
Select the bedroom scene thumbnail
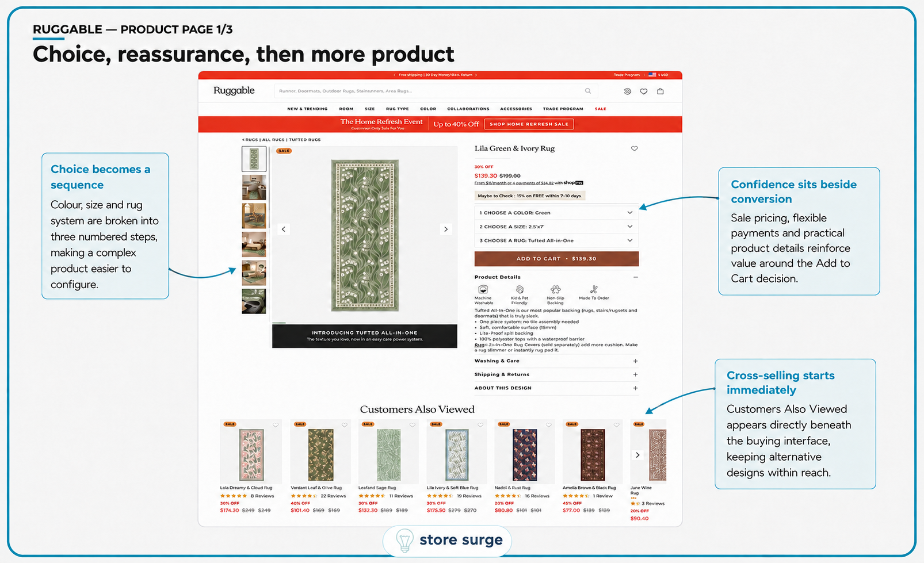click(254, 244)
